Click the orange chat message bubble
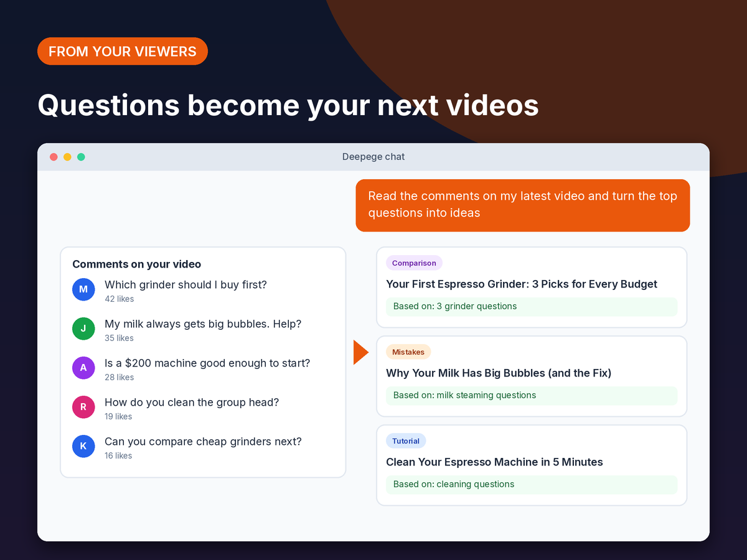The image size is (747, 560). (x=523, y=205)
